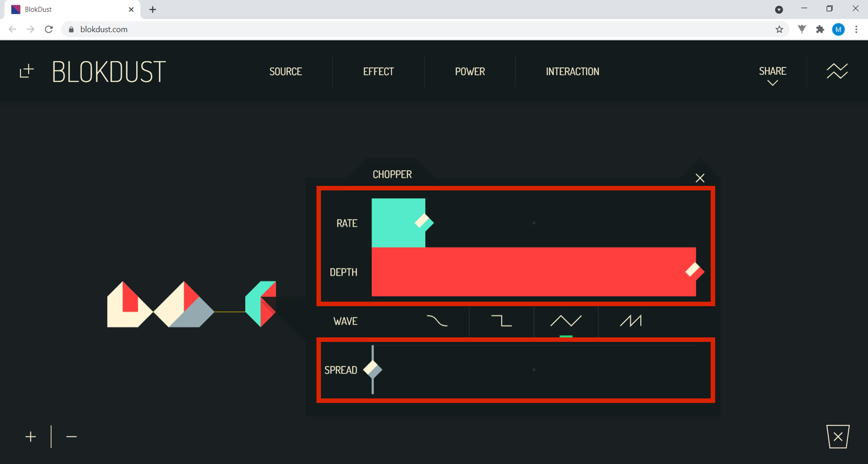Image resolution: width=868 pixels, height=464 pixels.
Task: Select the square wave shape
Action: (x=501, y=321)
